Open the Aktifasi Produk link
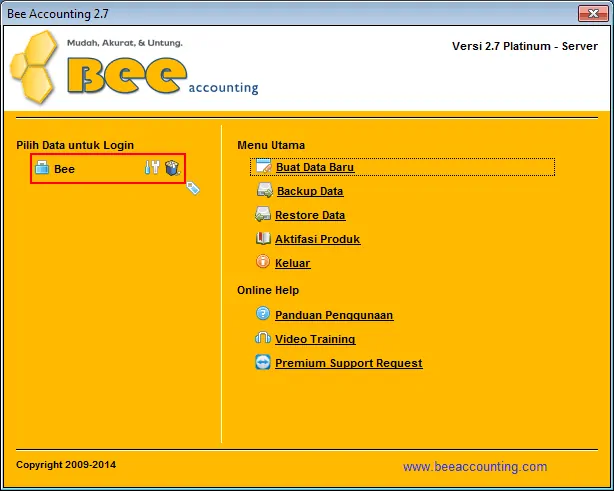Screen dimensions: 614x491 click(318, 239)
